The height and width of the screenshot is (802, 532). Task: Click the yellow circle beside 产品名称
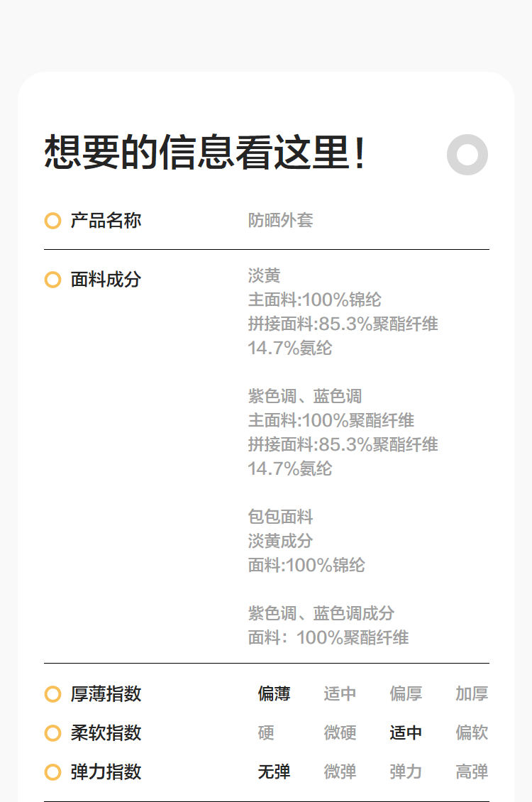point(52,221)
